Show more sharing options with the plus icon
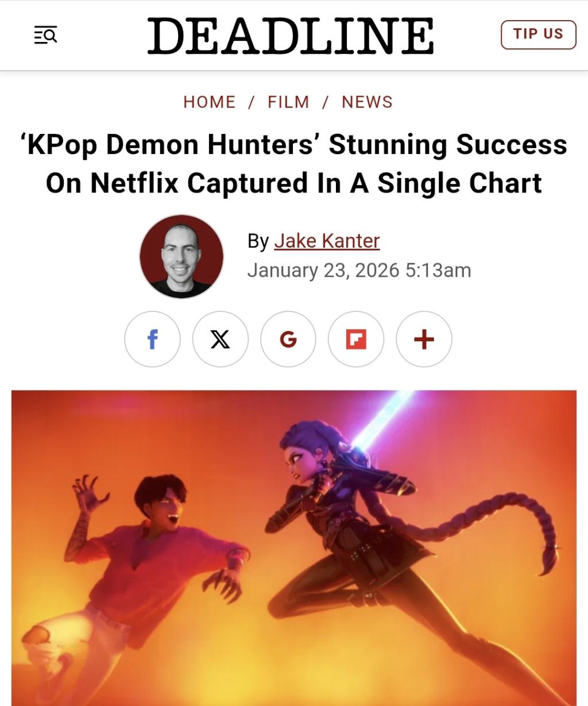Image resolution: width=588 pixels, height=706 pixels. pos(424,339)
